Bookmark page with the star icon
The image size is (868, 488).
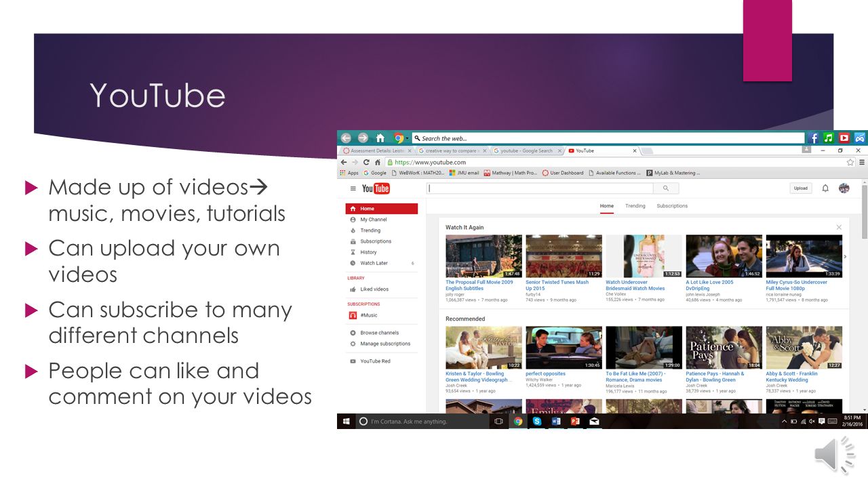coord(850,162)
